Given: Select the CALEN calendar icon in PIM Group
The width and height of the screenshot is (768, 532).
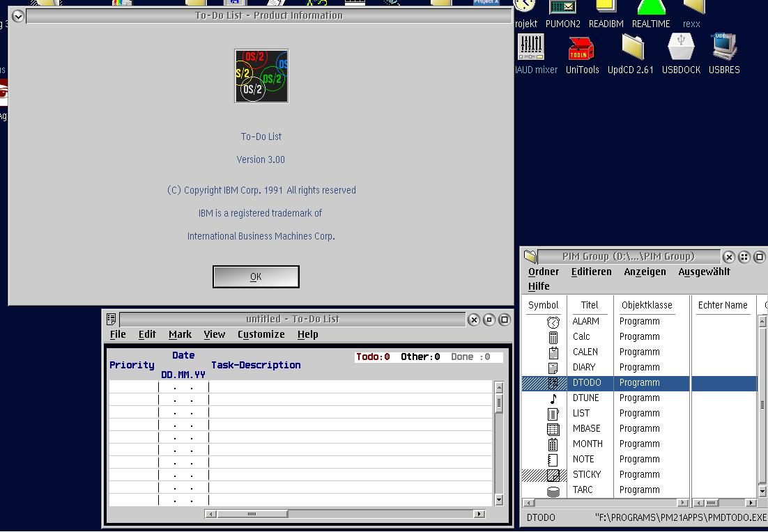Looking at the screenshot, I should coord(553,352).
